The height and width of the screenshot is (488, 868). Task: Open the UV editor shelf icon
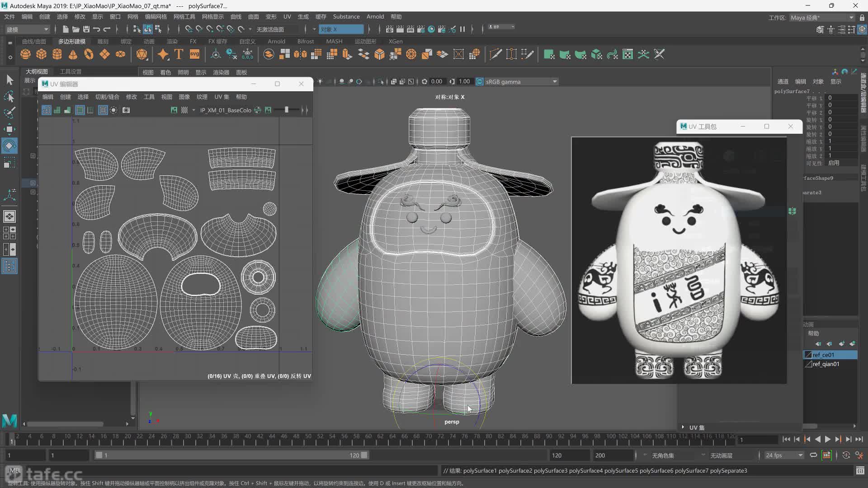tap(627, 55)
